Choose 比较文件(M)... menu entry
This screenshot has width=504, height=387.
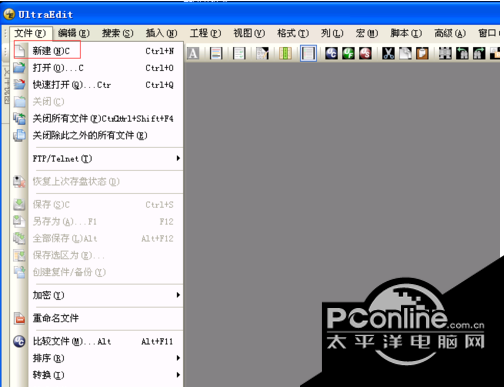coord(97,341)
